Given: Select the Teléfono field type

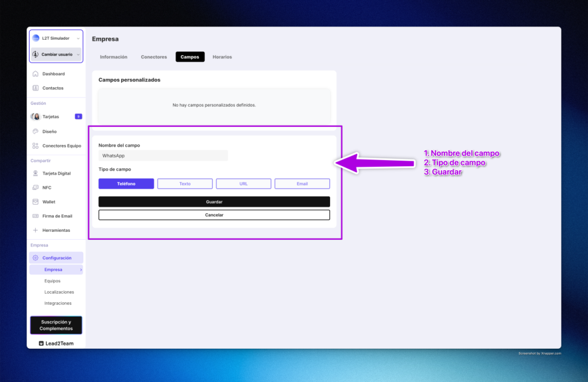Looking at the screenshot, I should (x=126, y=184).
